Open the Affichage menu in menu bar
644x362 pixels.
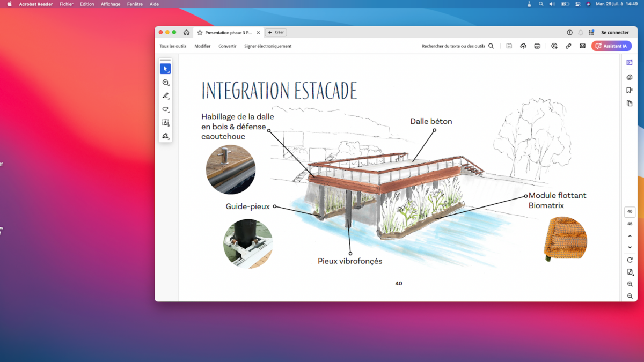[x=111, y=4]
